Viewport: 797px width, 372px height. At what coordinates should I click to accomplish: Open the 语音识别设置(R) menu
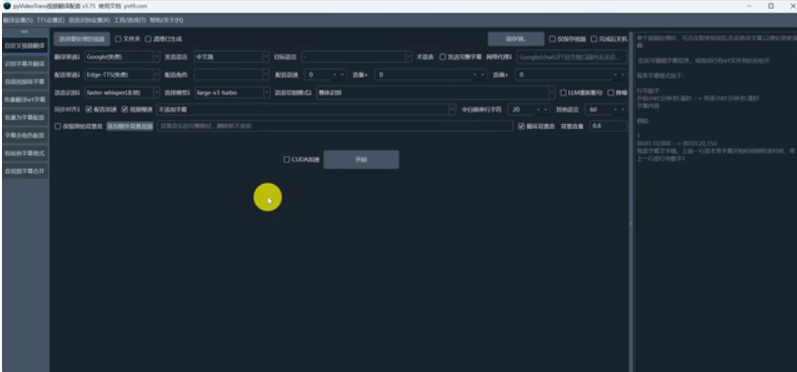click(x=89, y=20)
